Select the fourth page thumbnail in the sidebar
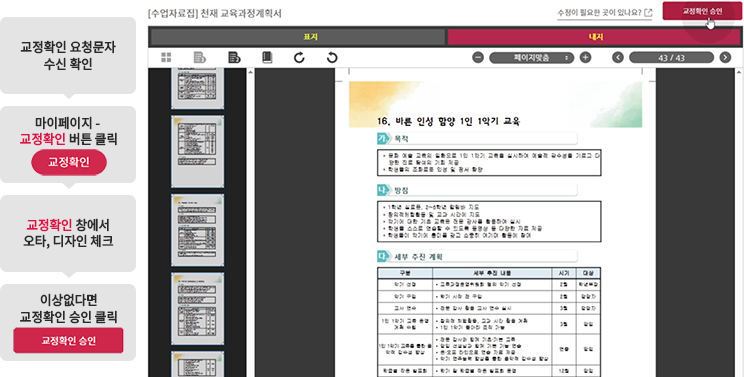Screen dimensions: 744x377 (197, 309)
